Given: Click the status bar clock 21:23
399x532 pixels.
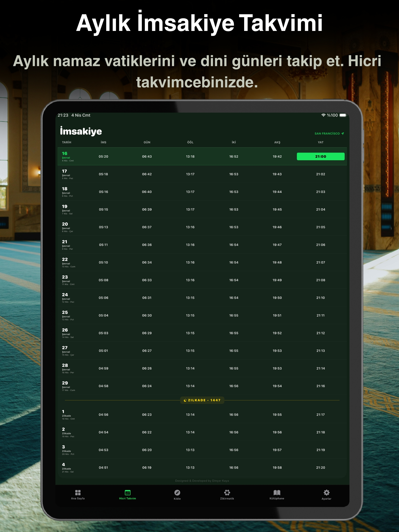Looking at the screenshot, I should click(x=63, y=115).
